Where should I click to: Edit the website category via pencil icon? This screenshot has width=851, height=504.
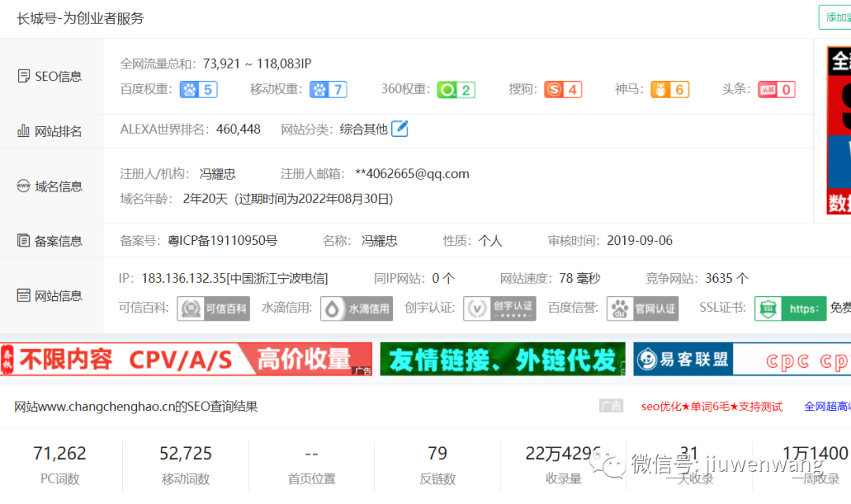click(399, 128)
